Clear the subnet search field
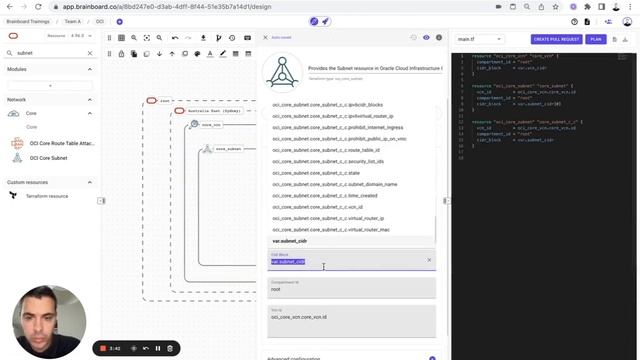Viewport: 640px width, 360px height. coord(90,53)
